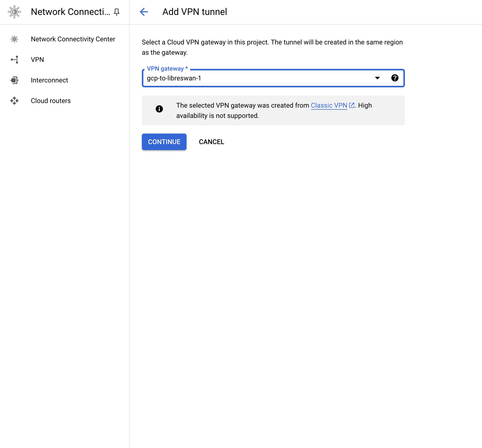Pin the Network Connectivity product

[117, 12]
